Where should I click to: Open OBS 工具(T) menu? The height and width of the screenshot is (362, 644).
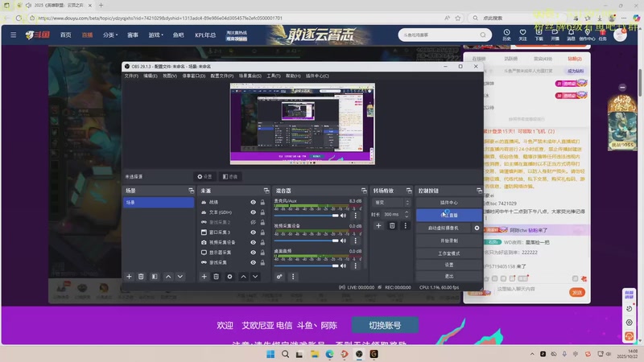point(274,76)
